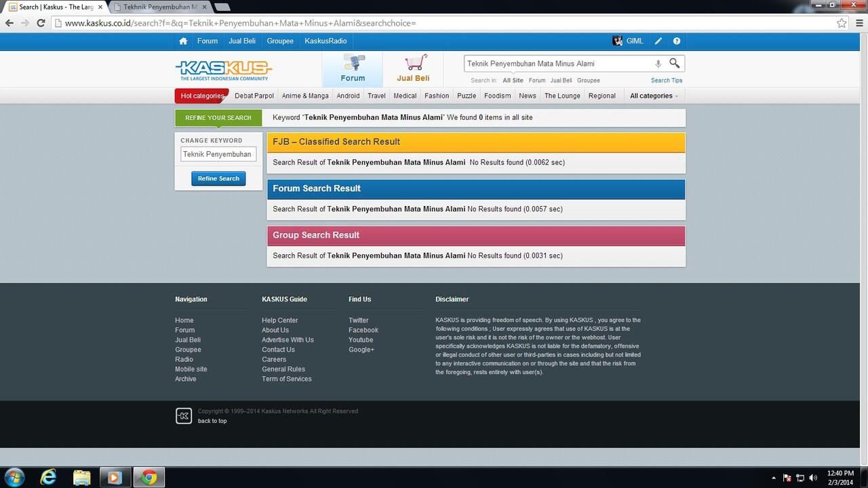Search in All Site option
This screenshot has width=868, height=488.
coord(513,80)
